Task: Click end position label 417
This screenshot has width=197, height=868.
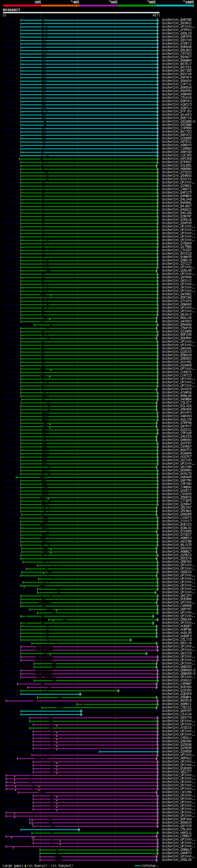Action: point(155,15)
